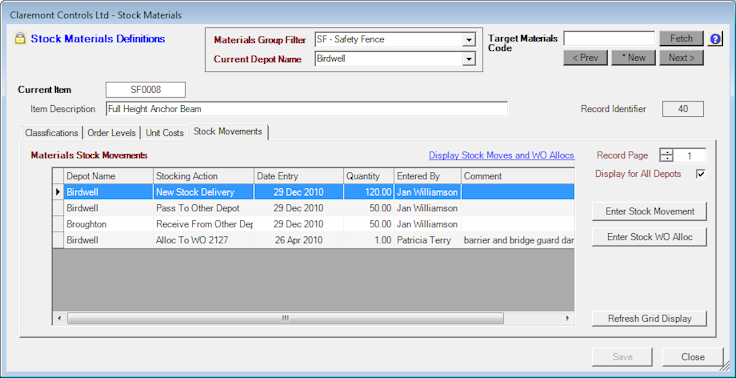Sort by Date Entry column header
This screenshot has height=378, width=736.
(299, 176)
